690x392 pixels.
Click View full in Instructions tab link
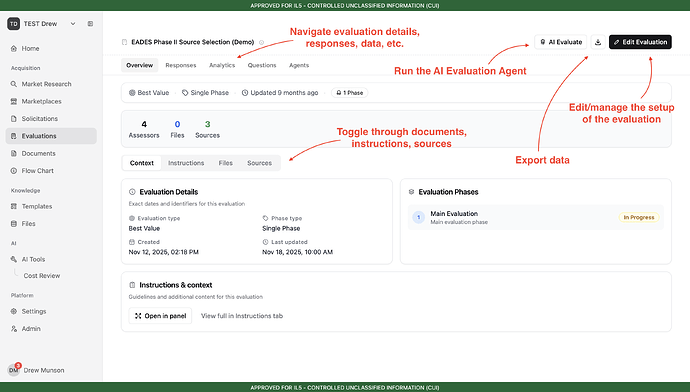tap(242, 316)
